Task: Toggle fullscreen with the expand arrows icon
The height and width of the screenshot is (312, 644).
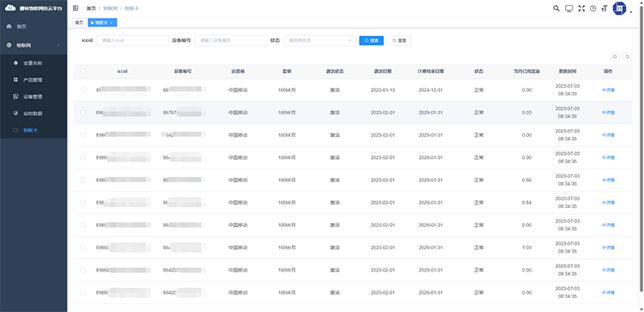Action: click(581, 9)
